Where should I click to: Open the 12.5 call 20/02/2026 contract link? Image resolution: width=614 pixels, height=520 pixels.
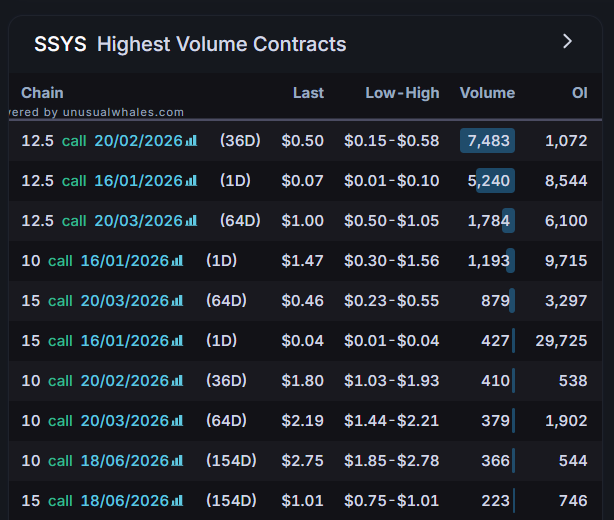pyautogui.click(x=102, y=141)
